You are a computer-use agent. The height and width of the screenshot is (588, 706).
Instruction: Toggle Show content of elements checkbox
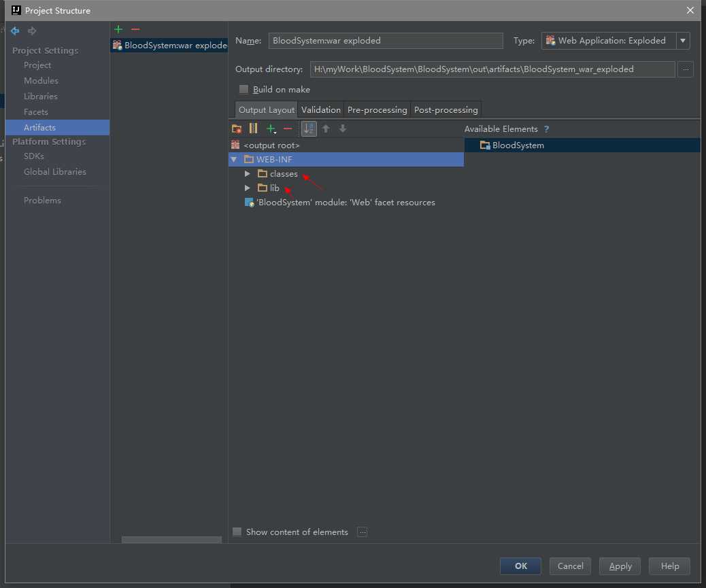pos(237,532)
